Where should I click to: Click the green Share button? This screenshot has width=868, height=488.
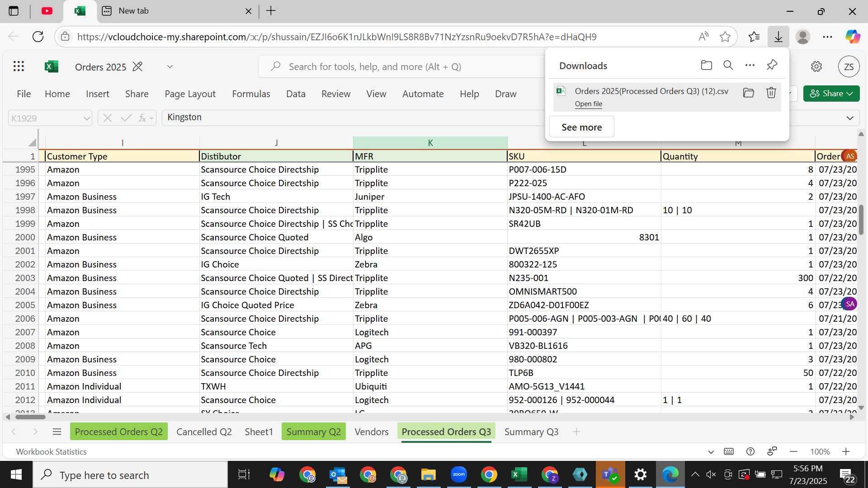[831, 94]
